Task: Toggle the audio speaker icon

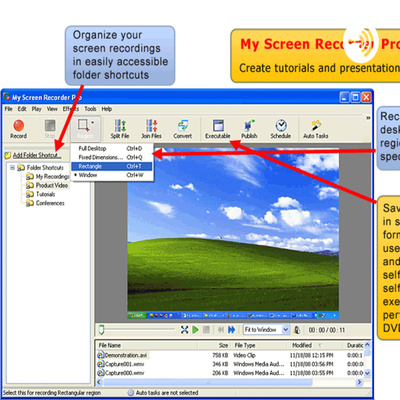Action: [x=297, y=330]
